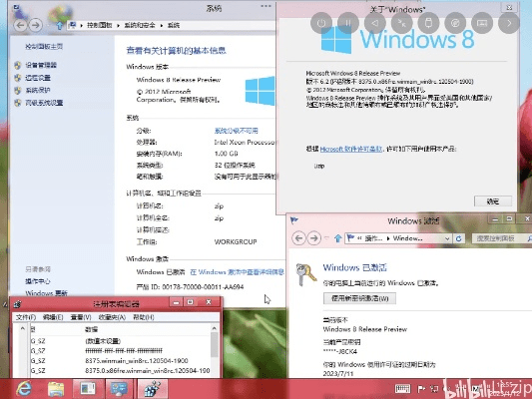
Task: Open 编辑(E) menu in Registry Editor
Action: 53,317
